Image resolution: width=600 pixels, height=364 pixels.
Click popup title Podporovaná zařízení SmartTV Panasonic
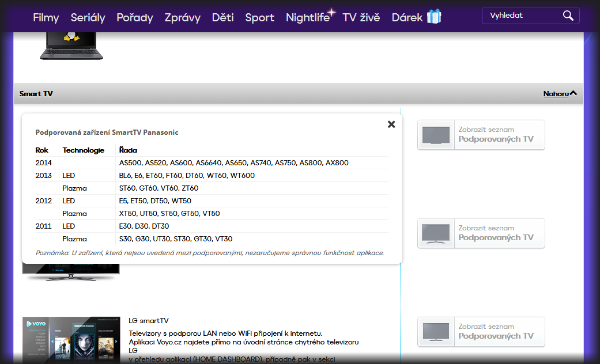pos(107,132)
